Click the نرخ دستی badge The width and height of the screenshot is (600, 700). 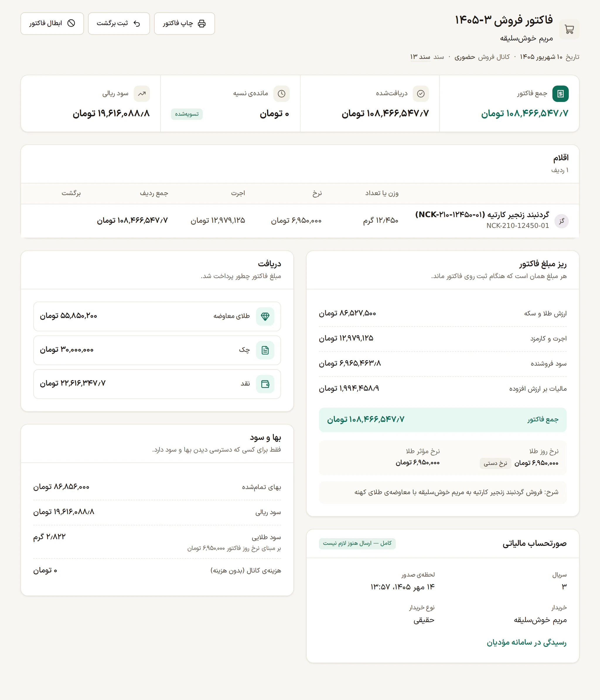[x=495, y=463]
